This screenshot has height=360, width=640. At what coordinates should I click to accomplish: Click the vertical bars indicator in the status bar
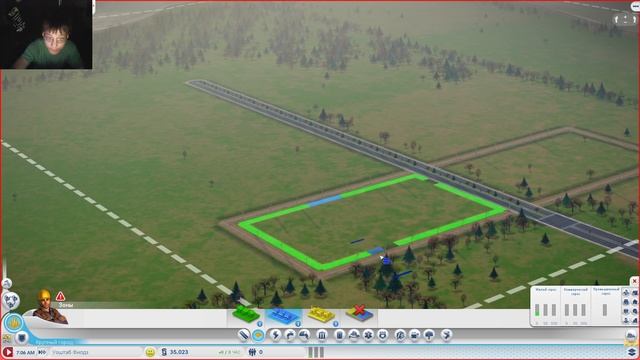coord(316,352)
